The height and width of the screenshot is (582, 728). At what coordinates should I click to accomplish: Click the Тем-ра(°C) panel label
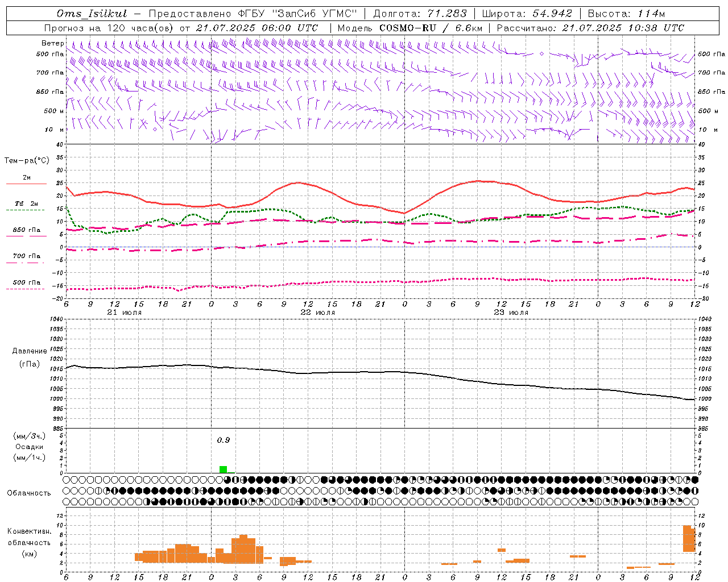point(27,161)
